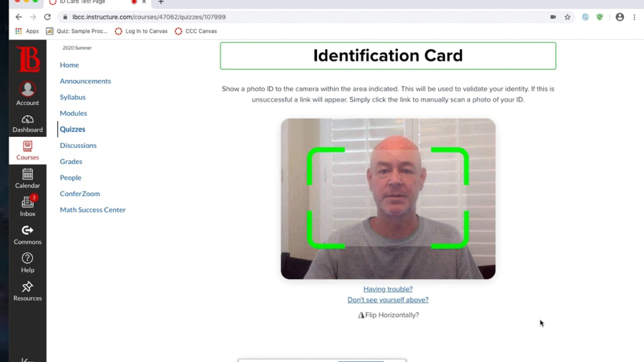This screenshot has width=644, height=362.
Task: Reload the page in Chrome
Action: click(47, 17)
